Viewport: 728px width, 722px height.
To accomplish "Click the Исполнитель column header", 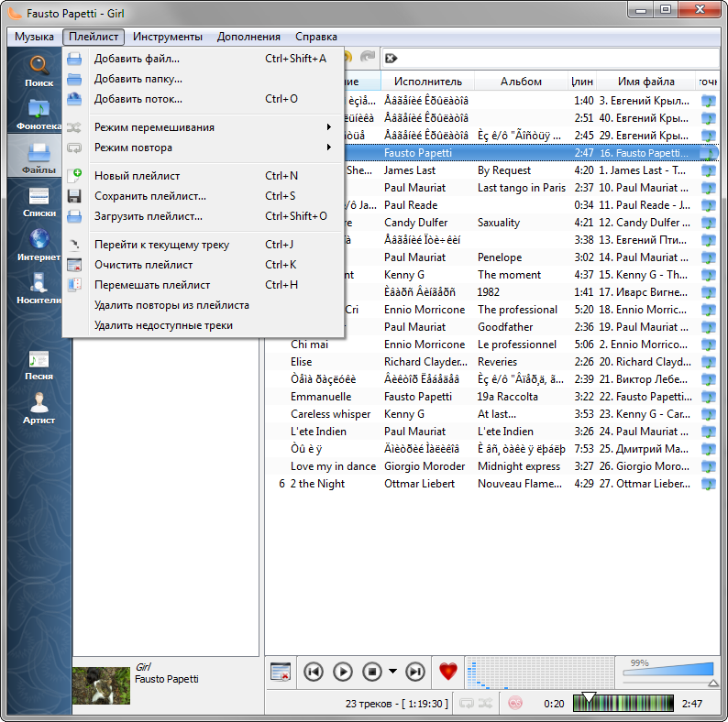I will [x=427, y=82].
